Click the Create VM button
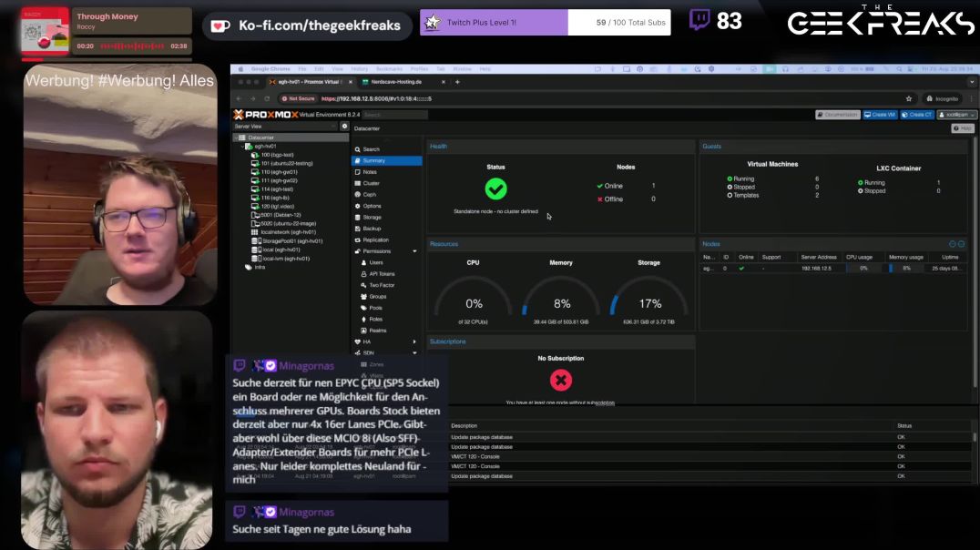980x550 pixels. click(880, 115)
